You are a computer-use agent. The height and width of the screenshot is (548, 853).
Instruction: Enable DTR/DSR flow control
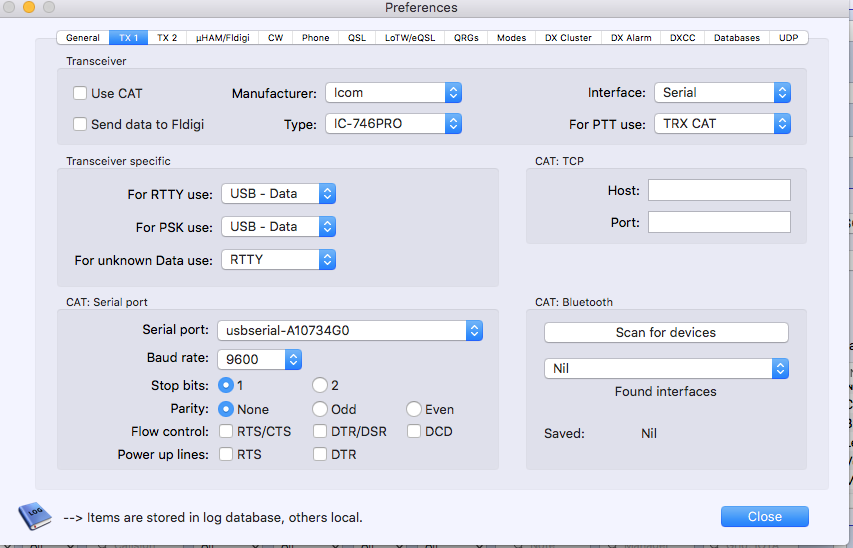(x=320, y=431)
